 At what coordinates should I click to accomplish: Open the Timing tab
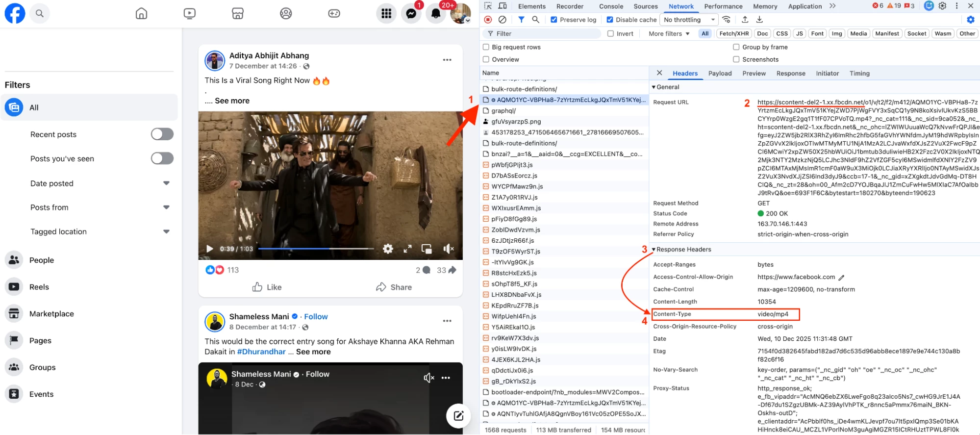pyautogui.click(x=859, y=73)
